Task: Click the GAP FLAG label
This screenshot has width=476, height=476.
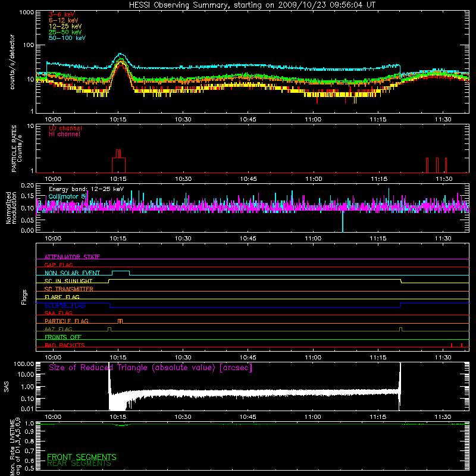Action: tap(58, 265)
